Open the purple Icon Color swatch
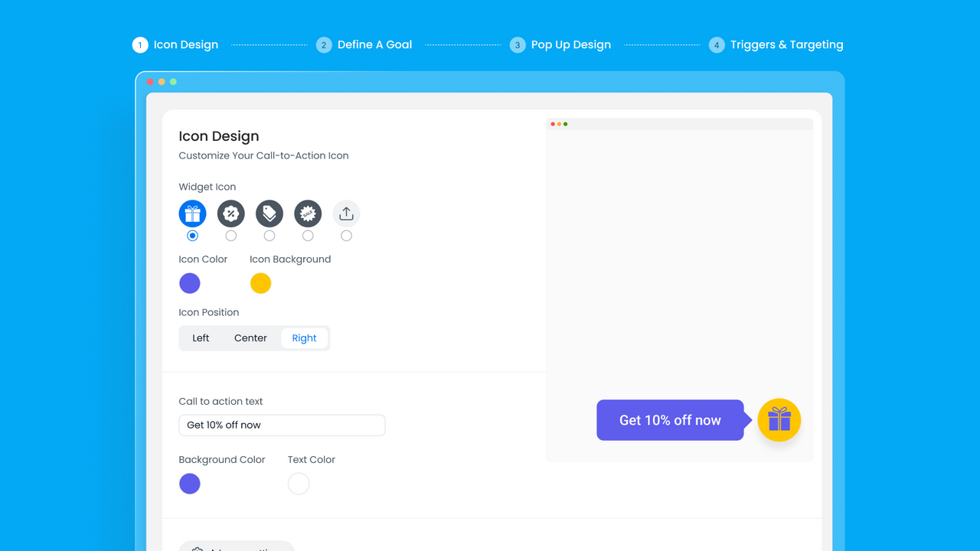 (x=189, y=283)
